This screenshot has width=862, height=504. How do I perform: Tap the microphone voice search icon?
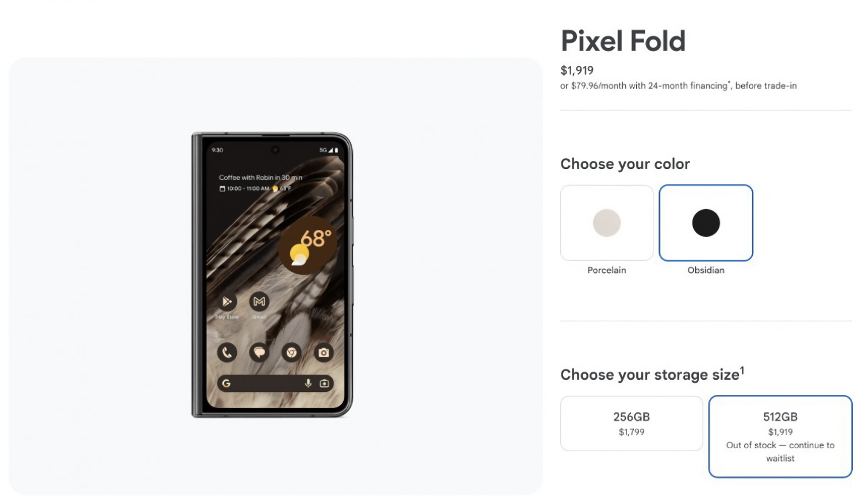tap(308, 383)
